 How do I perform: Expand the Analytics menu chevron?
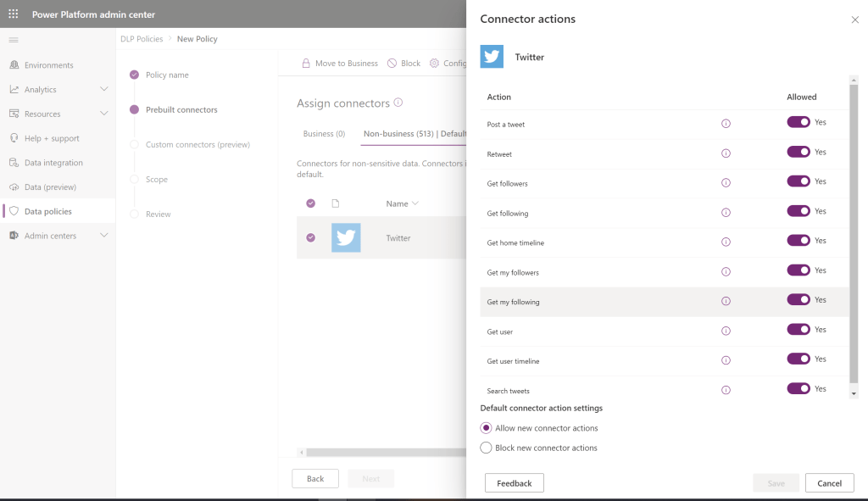click(104, 90)
